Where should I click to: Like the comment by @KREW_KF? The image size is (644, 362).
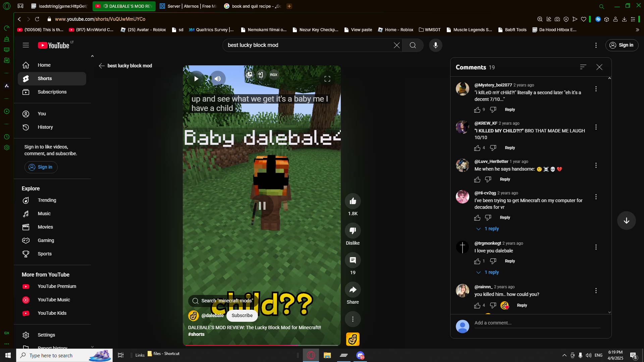coord(477,148)
